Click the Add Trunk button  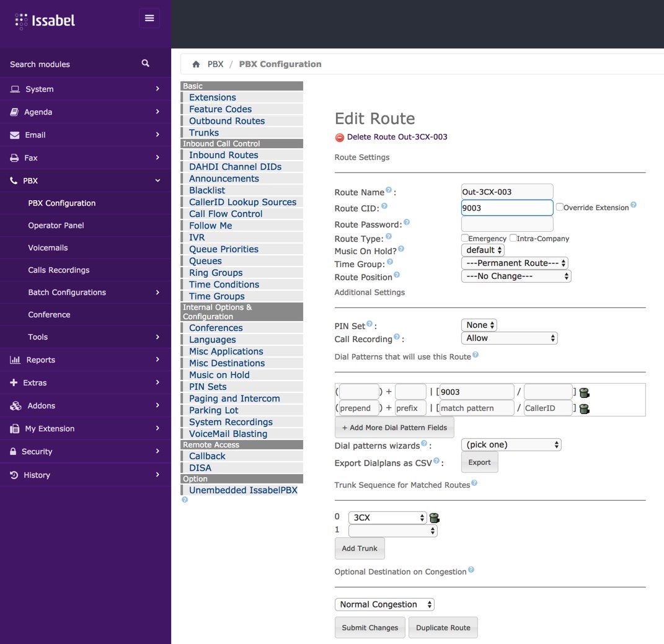pos(360,549)
